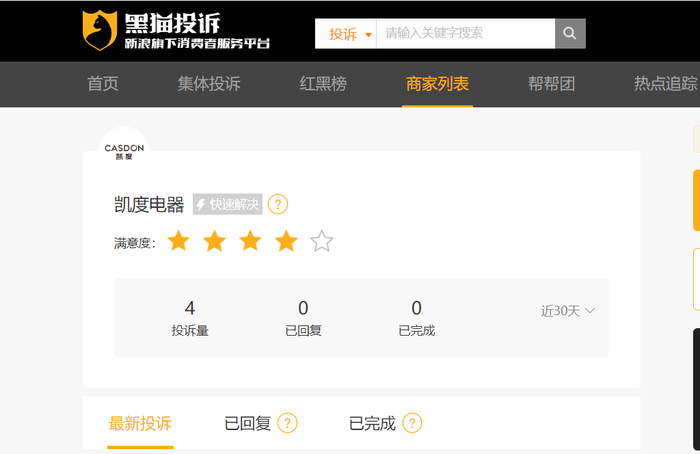Screen dimensions: 700x454
Task: Switch to the 已完成 tab
Action: (x=372, y=424)
